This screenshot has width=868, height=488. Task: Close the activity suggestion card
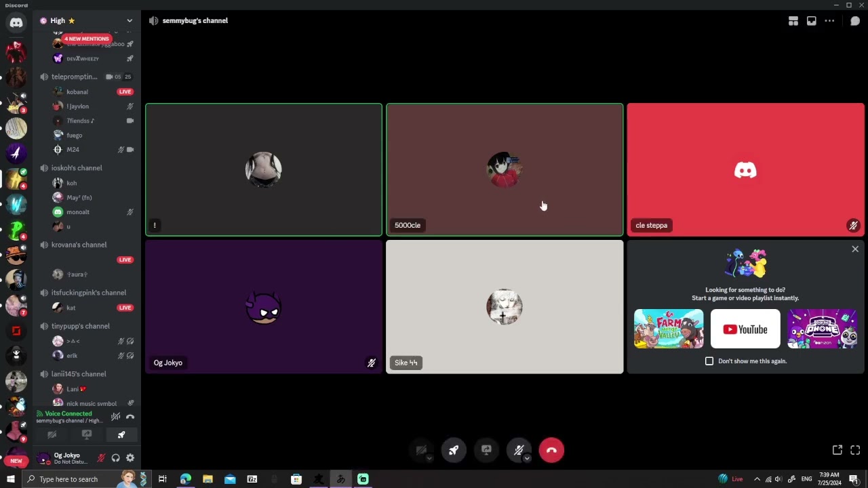(x=855, y=249)
